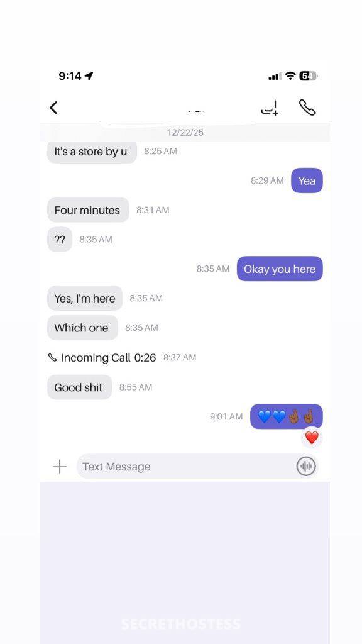This screenshot has width=362, height=644.
Task: Tap the Wi-Fi status icon
Action: click(290, 76)
